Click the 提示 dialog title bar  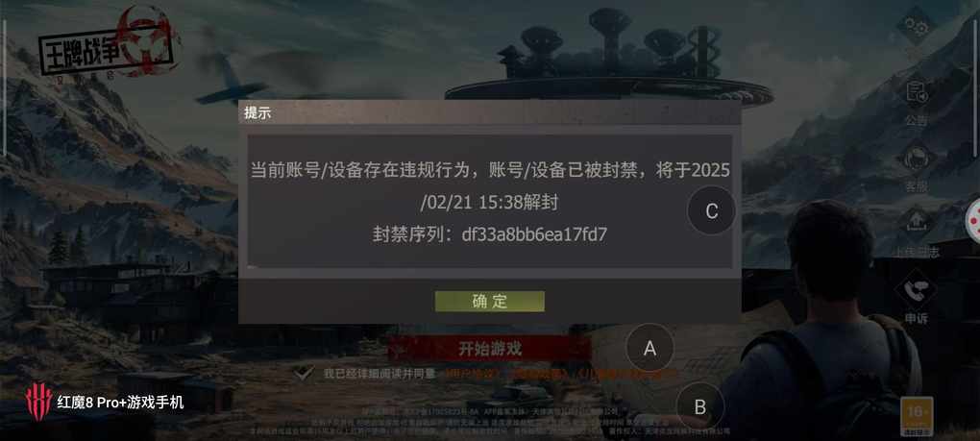tap(489, 113)
